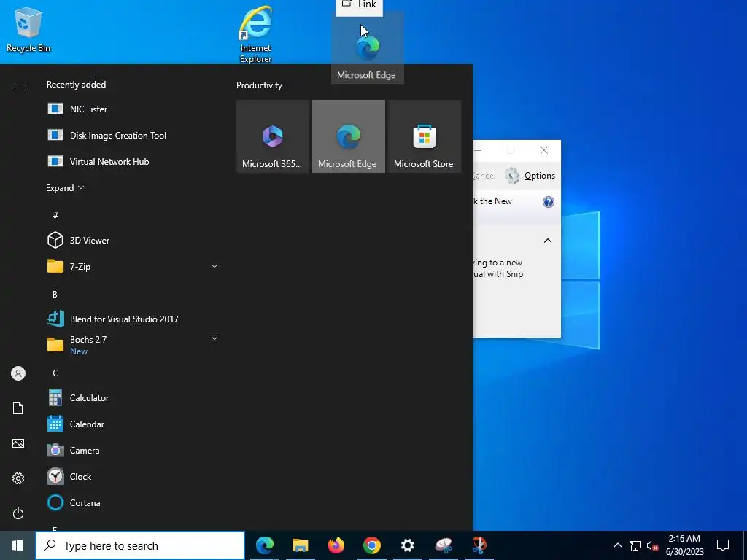
Task: Launch Google Chrome from the taskbar
Action: [x=371, y=545]
